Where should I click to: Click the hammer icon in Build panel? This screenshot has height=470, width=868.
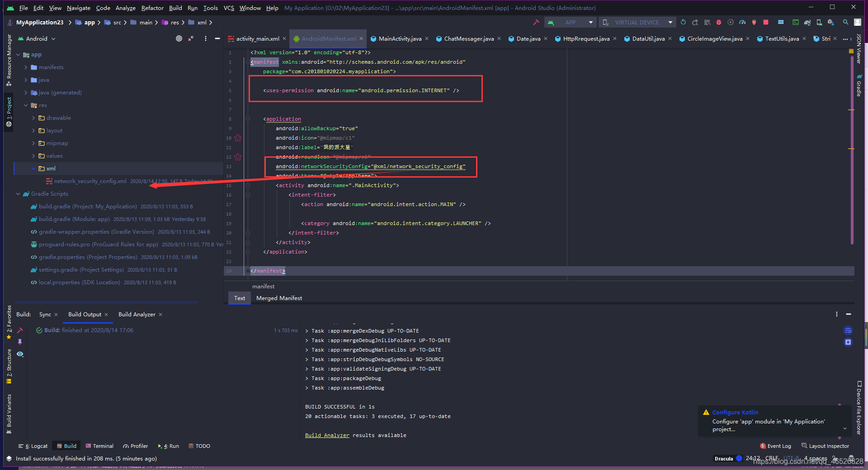coord(20,330)
